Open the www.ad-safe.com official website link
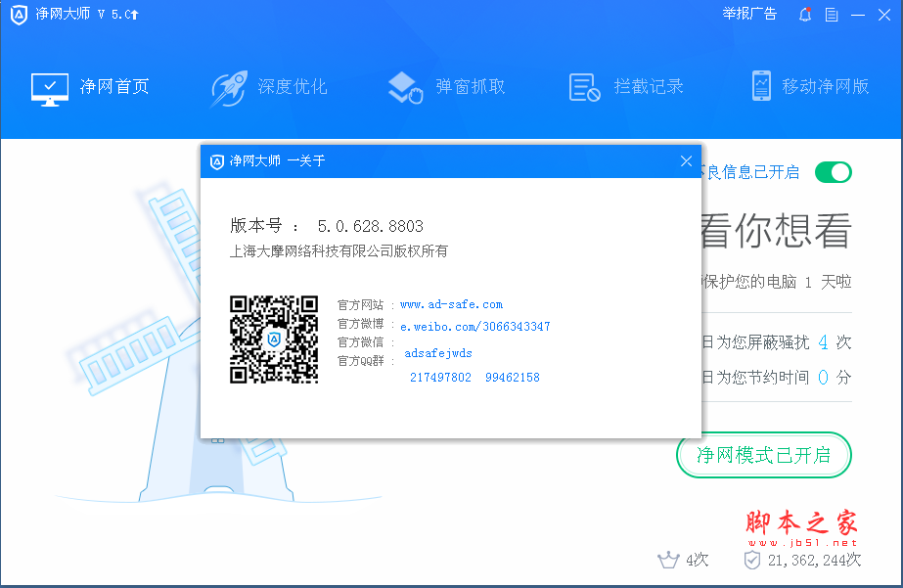 pyautogui.click(x=451, y=304)
